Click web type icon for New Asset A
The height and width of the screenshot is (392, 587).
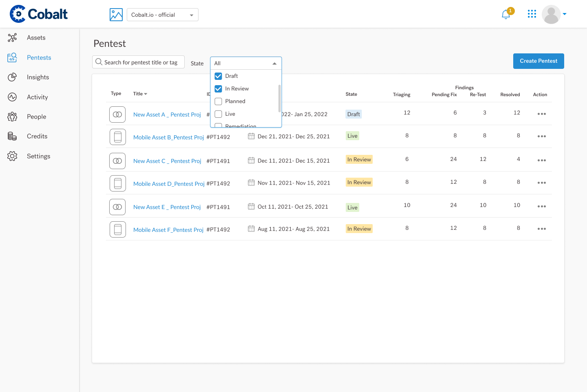[117, 115]
